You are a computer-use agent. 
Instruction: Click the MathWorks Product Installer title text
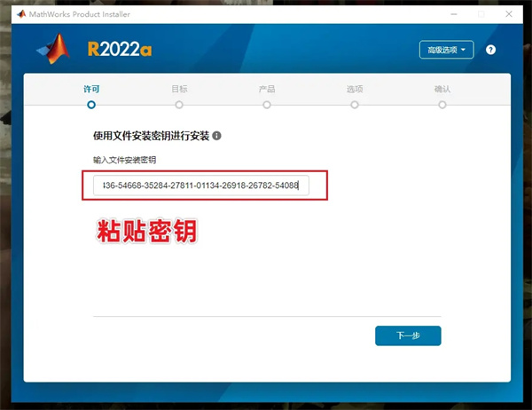80,14
